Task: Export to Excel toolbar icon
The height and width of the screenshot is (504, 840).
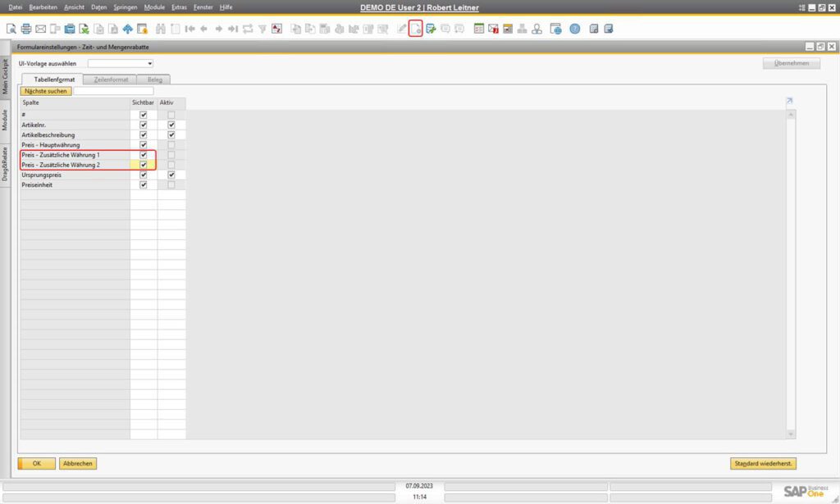Action: click(84, 29)
